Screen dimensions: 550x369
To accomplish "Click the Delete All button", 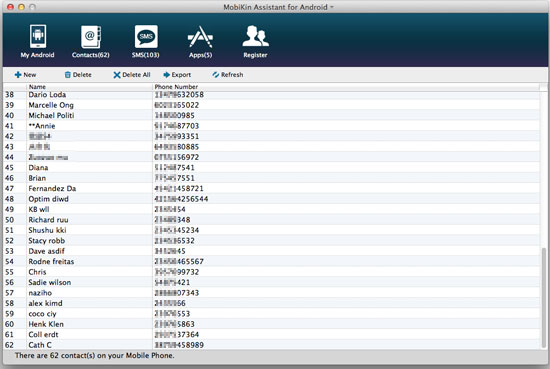I will [x=132, y=75].
